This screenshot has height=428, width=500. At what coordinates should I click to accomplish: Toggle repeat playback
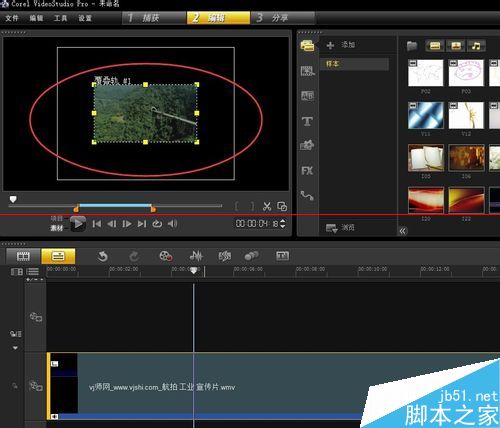point(157,224)
